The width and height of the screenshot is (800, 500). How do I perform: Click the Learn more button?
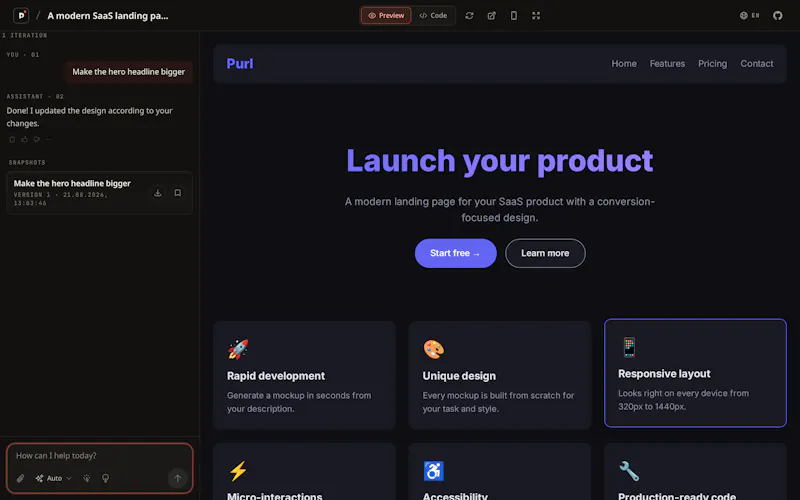pos(545,253)
